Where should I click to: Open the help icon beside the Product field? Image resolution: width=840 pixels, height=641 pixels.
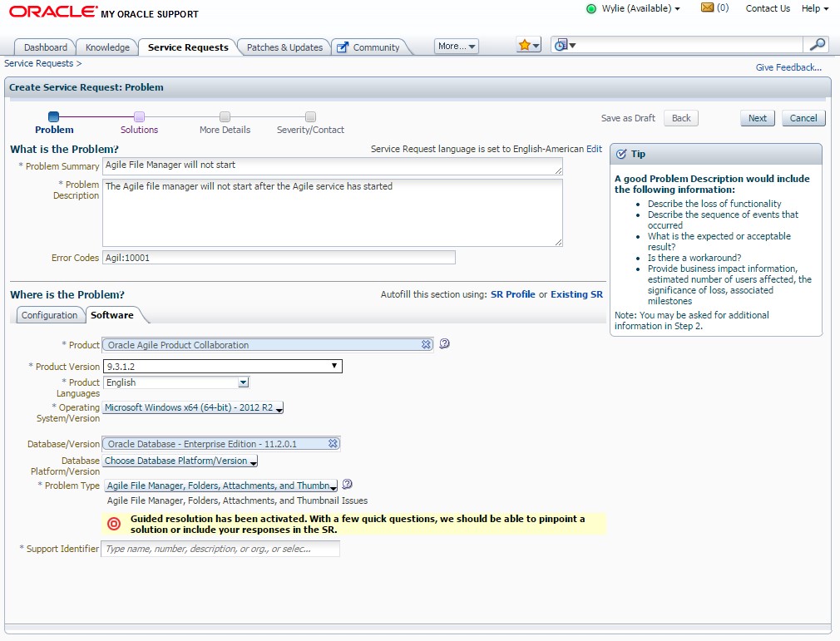[444, 343]
